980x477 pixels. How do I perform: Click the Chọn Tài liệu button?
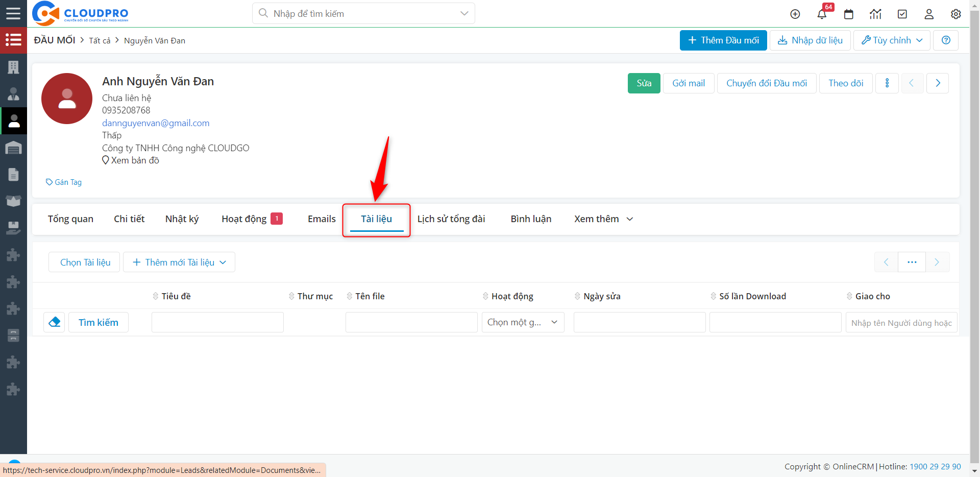click(84, 262)
